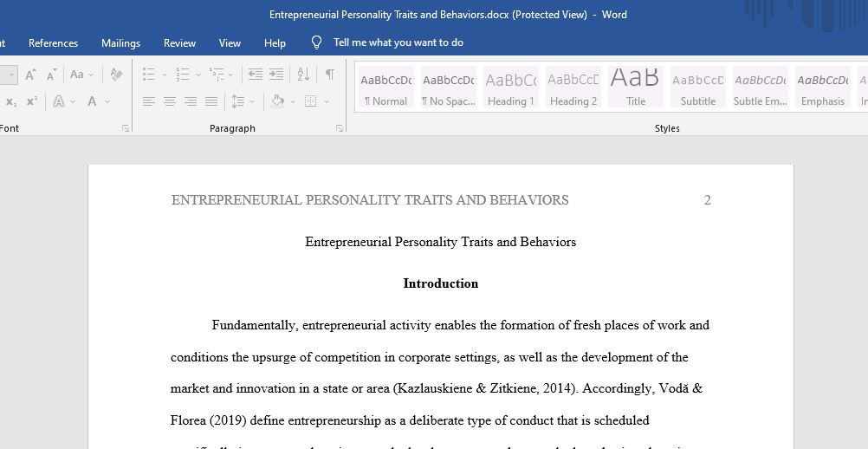Screen dimensions: 868x449
Task: Click the Introduction heading in the document
Action: 441,283
